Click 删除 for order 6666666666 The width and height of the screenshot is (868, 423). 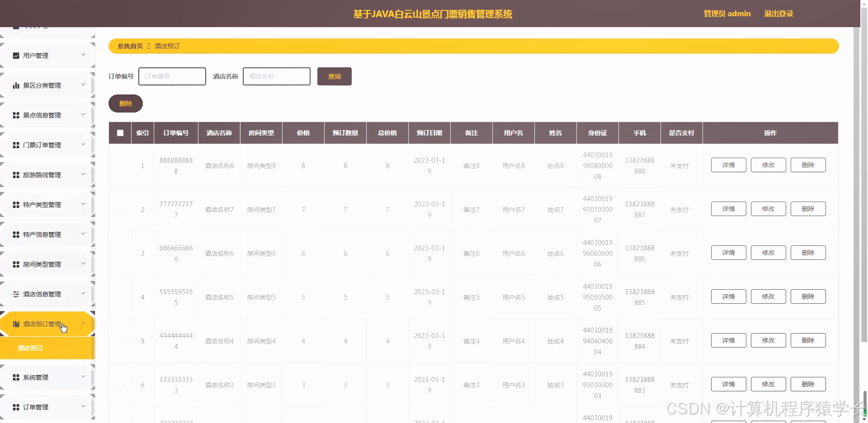[808, 253]
